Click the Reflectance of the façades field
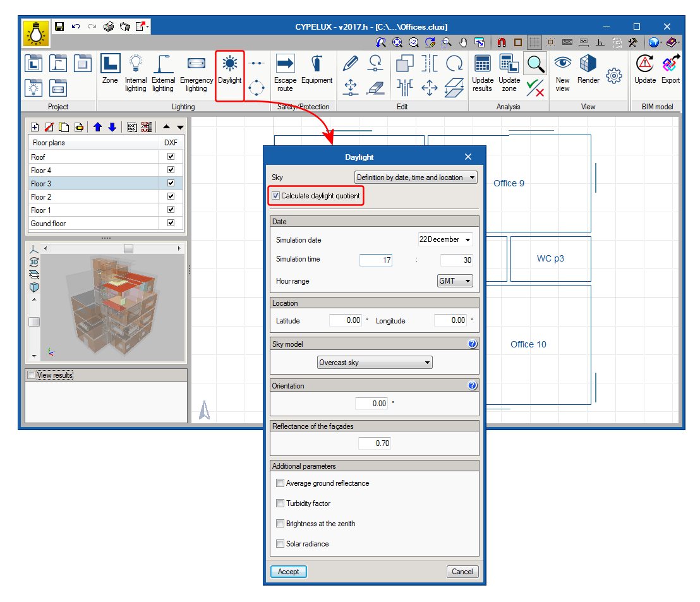Viewport: 700px width, 602px height. pos(375,443)
